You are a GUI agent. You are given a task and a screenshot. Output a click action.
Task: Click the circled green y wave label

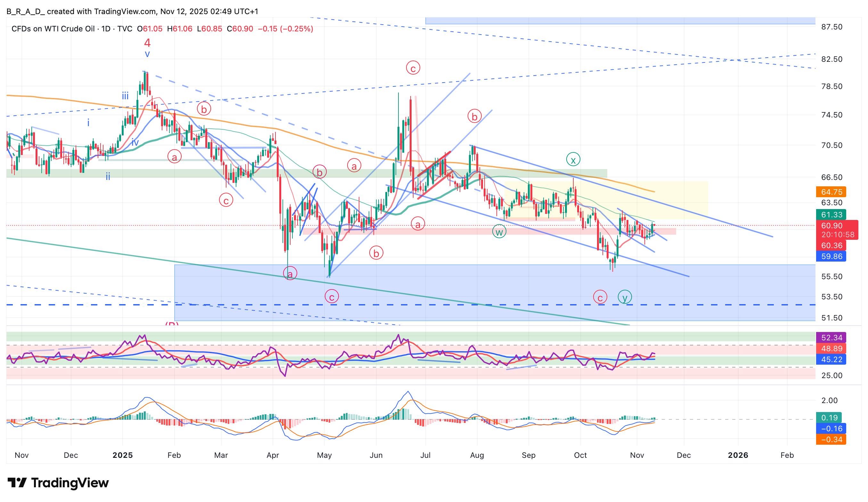point(625,297)
